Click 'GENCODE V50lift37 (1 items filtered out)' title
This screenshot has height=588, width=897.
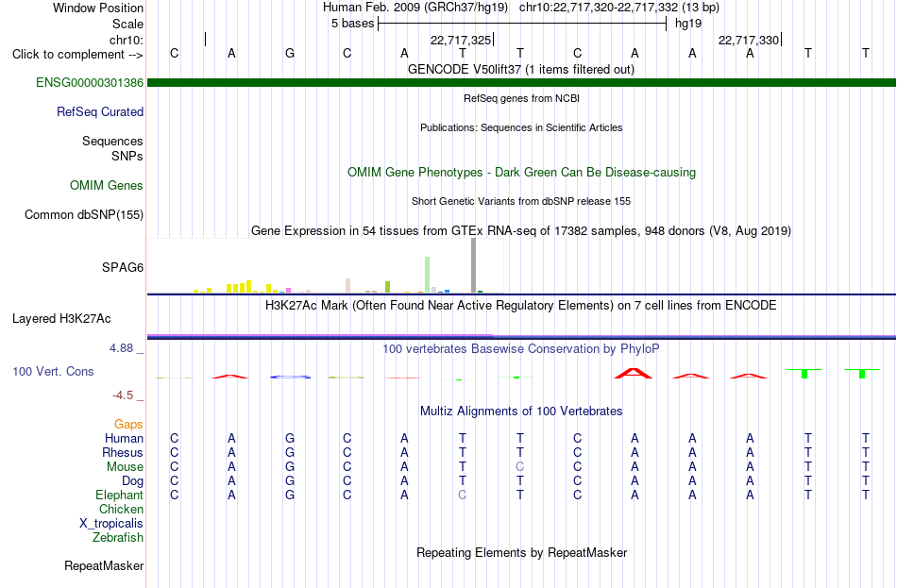pos(520,69)
